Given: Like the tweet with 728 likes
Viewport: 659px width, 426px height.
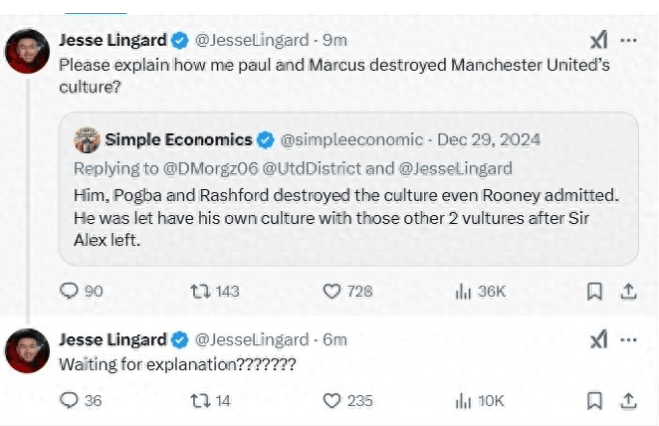Looking at the screenshot, I should pos(332,291).
